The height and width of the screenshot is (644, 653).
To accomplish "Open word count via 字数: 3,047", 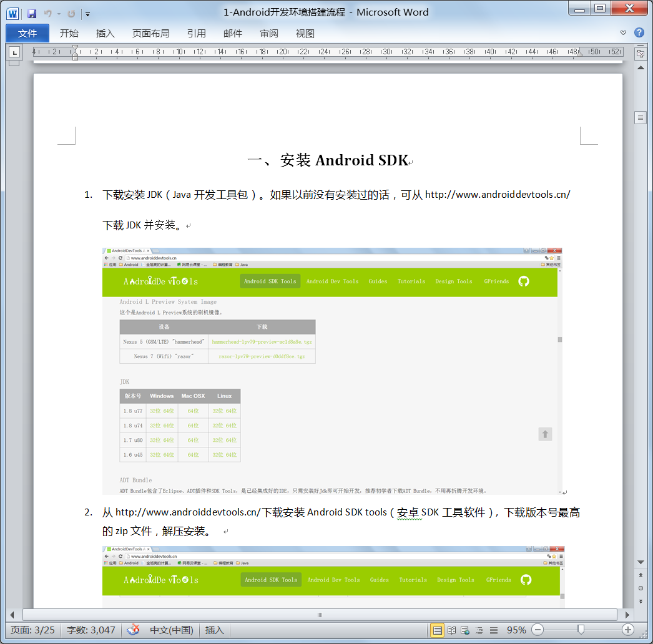I will pyautogui.click(x=91, y=630).
